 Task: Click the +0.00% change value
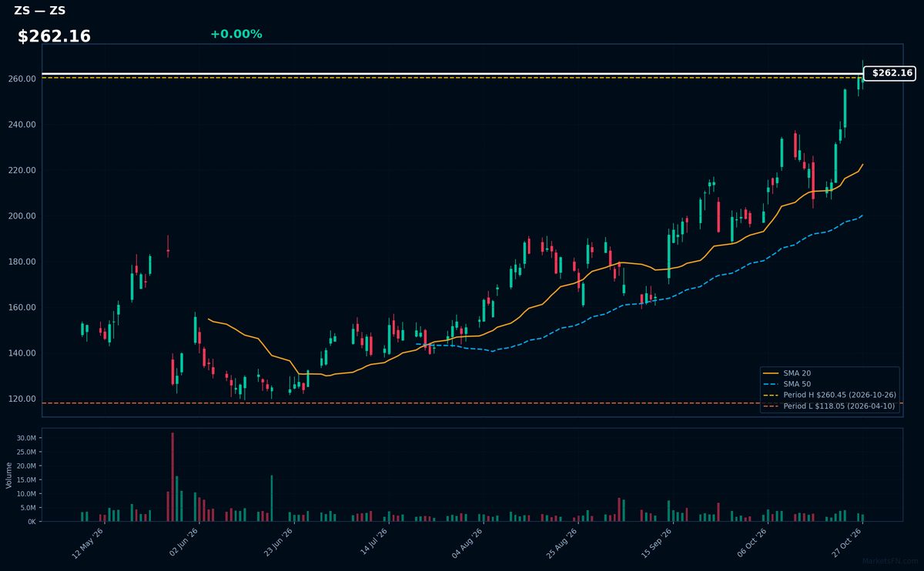click(x=236, y=34)
